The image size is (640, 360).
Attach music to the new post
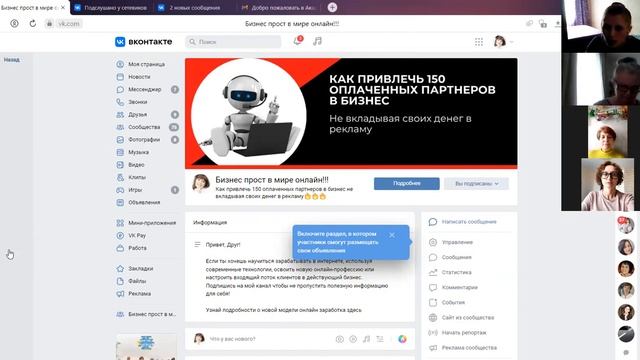point(367,339)
